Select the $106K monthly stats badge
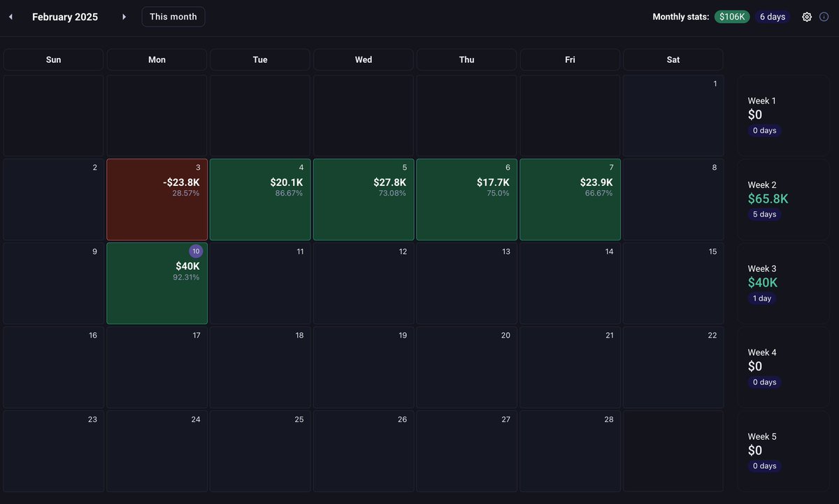Image resolution: width=839 pixels, height=504 pixels. pyautogui.click(x=732, y=17)
